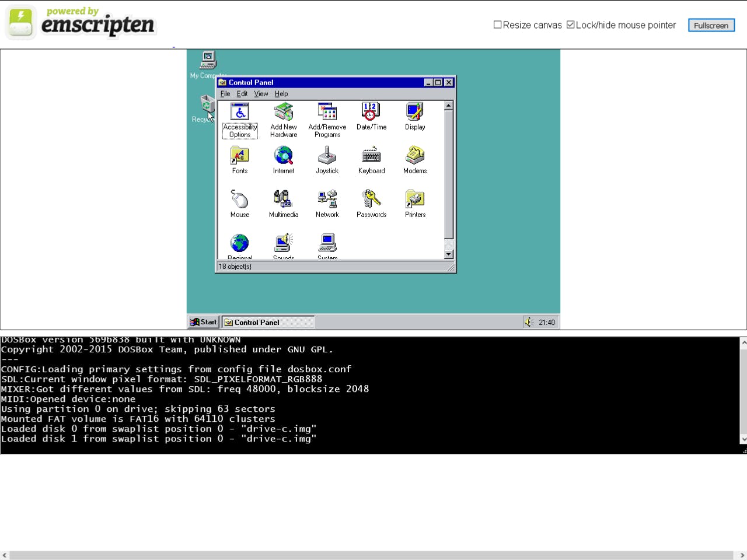The height and width of the screenshot is (560, 747).
Task: Open the Internet globe icon
Action: coord(284,155)
